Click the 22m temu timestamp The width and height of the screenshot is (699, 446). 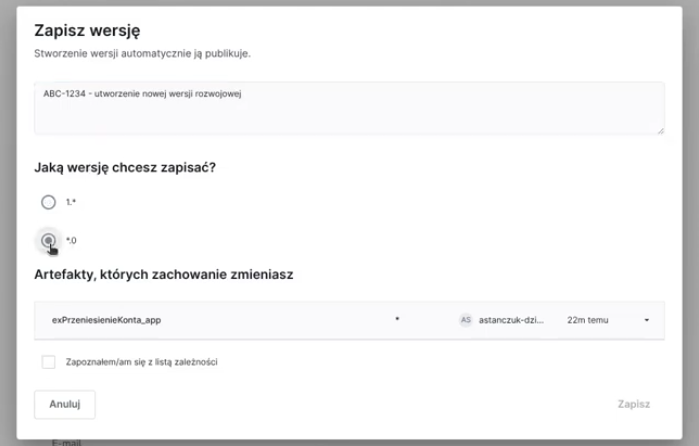coord(588,320)
